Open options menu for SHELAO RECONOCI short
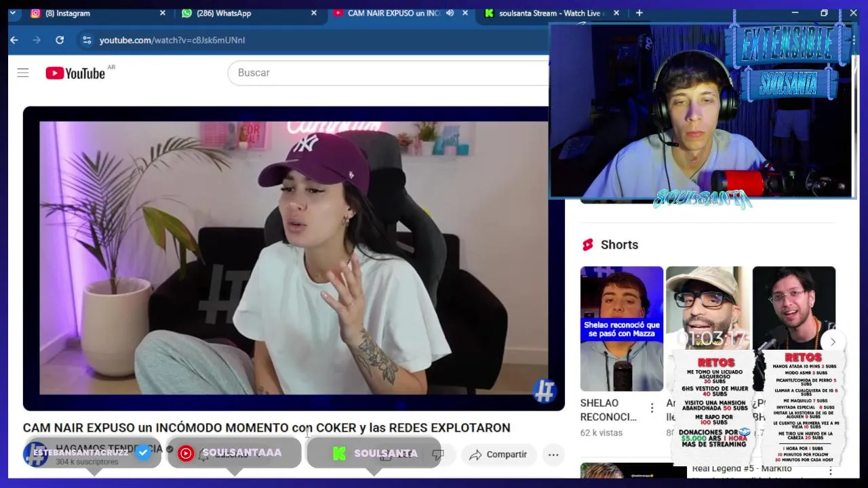This screenshot has height=488, width=868. coord(652,408)
